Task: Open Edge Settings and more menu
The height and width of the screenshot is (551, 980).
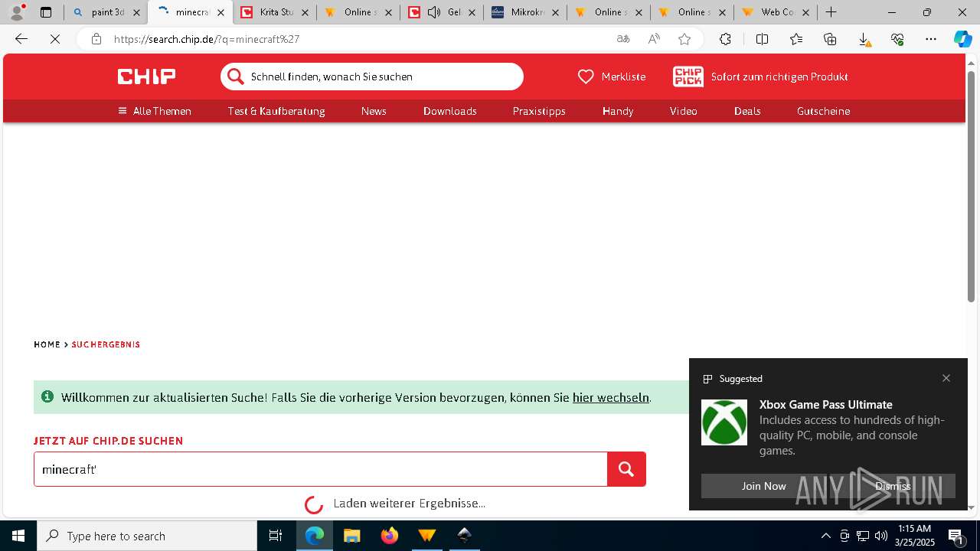Action: click(x=931, y=39)
